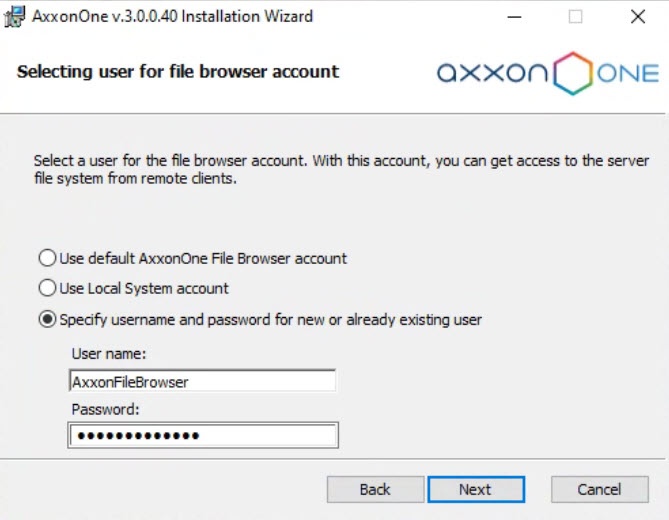The image size is (669, 520).
Task: Click the AxxonOne hexagon logo
Action: pyautogui.click(x=573, y=74)
